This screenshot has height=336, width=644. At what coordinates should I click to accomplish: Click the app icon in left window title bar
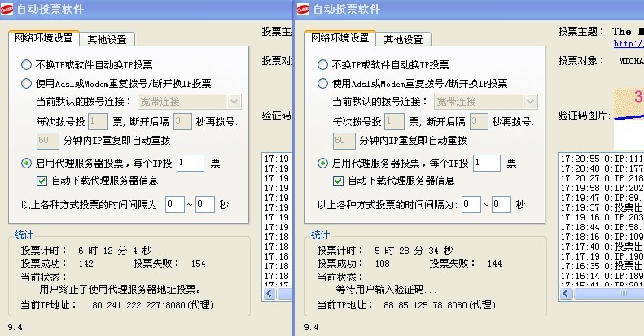tap(7, 10)
